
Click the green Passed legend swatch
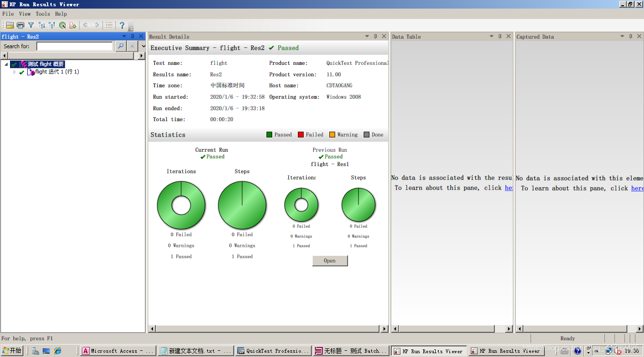click(269, 135)
